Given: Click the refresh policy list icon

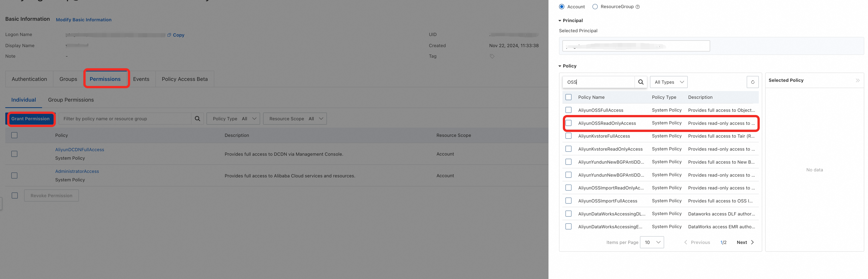Looking at the screenshot, I should click(752, 82).
